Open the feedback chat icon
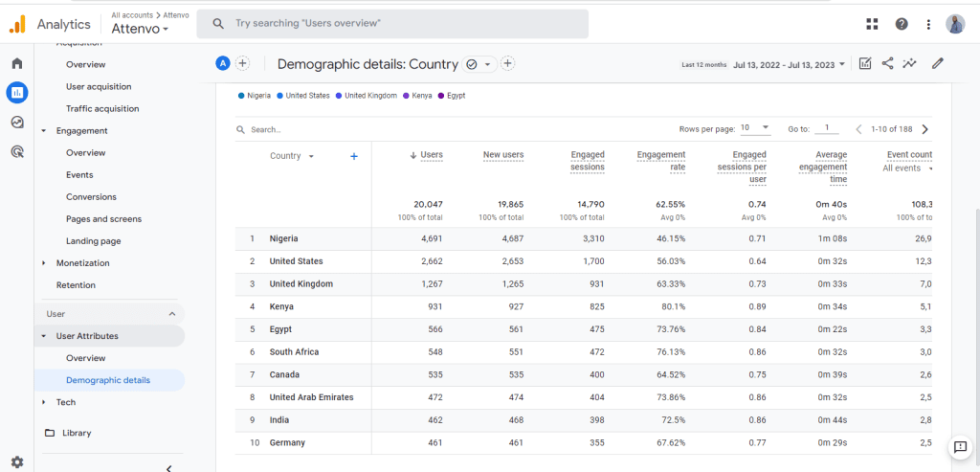Image resolution: width=980 pixels, height=472 pixels. [959, 447]
